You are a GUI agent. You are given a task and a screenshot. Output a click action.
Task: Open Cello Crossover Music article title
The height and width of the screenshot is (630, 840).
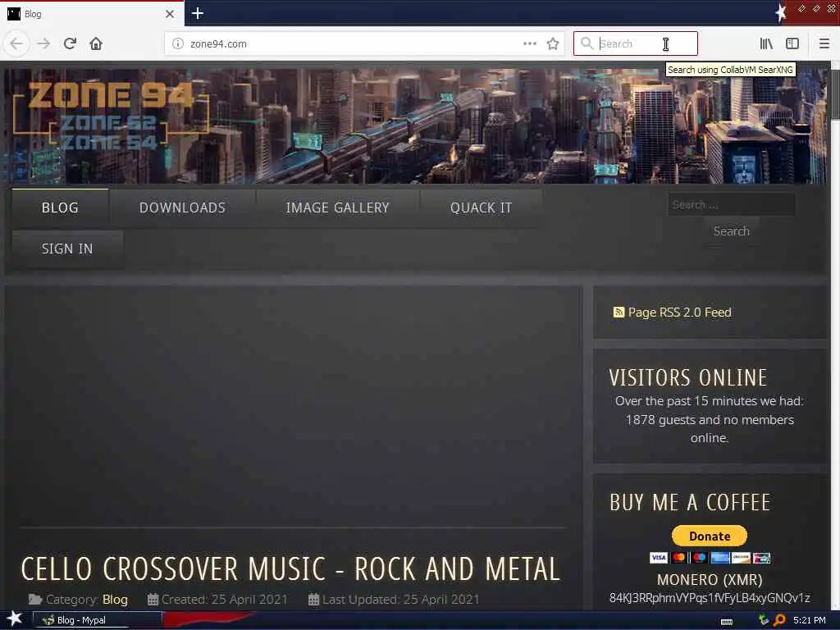tap(290, 569)
